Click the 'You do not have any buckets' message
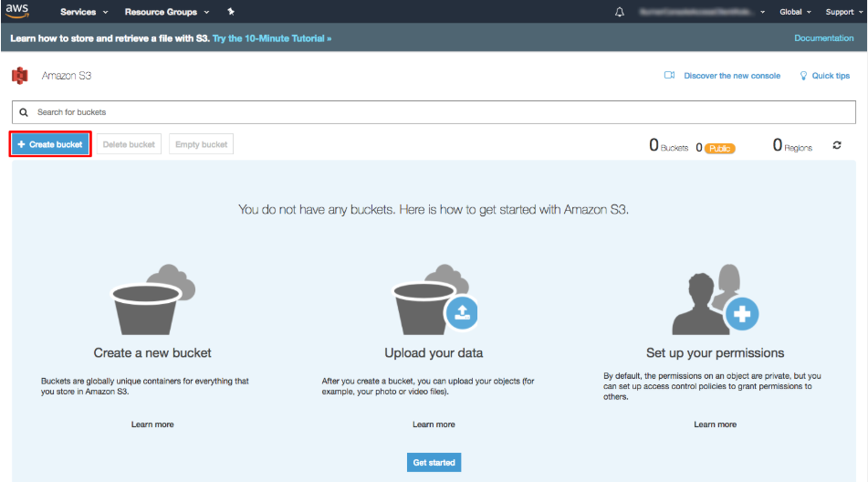The height and width of the screenshot is (482, 868). [434, 210]
